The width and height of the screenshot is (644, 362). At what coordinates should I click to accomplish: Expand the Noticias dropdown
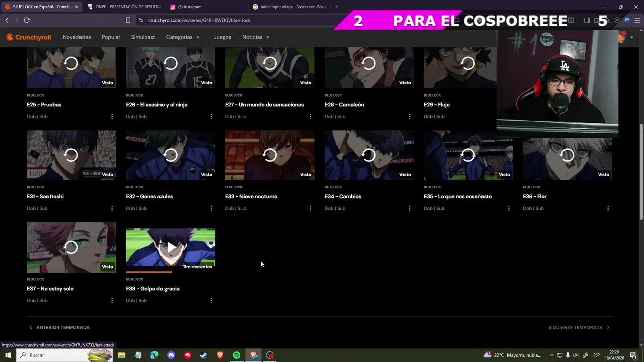pyautogui.click(x=256, y=37)
